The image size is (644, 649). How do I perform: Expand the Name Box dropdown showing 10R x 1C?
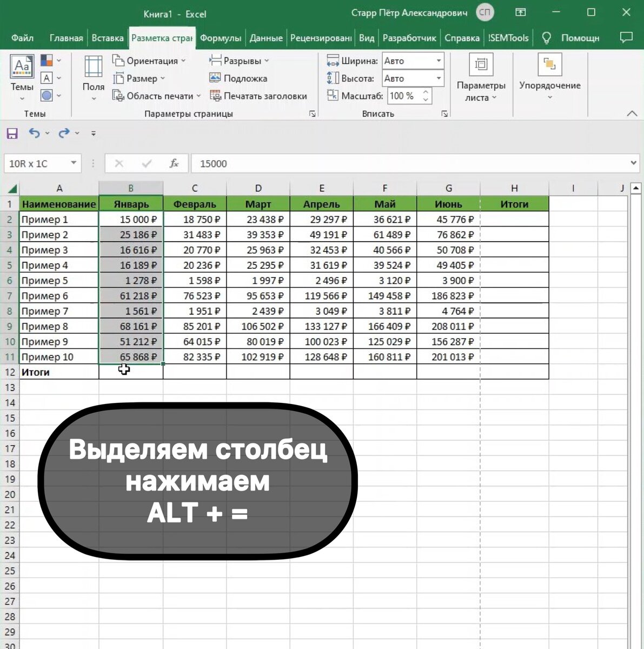tap(74, 163)
